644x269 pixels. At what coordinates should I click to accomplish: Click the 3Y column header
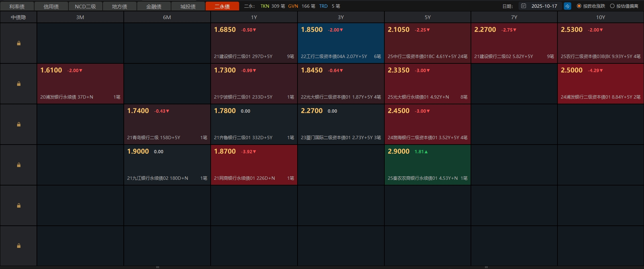coord(341,17)
